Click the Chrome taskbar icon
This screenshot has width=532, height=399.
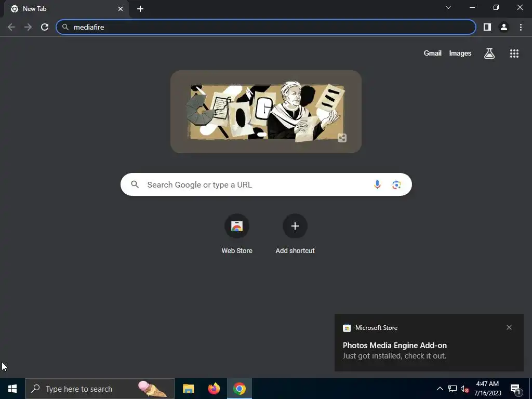tap(239, 389)
